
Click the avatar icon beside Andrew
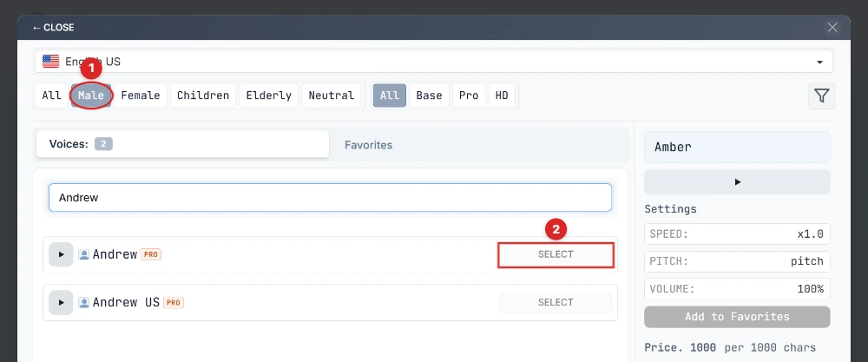coord(84,254)
